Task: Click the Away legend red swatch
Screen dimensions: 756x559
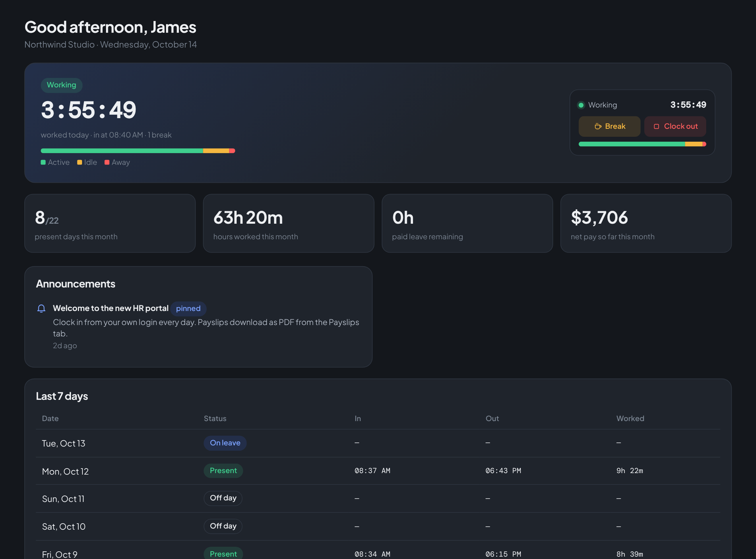Action: coord(107,162)
